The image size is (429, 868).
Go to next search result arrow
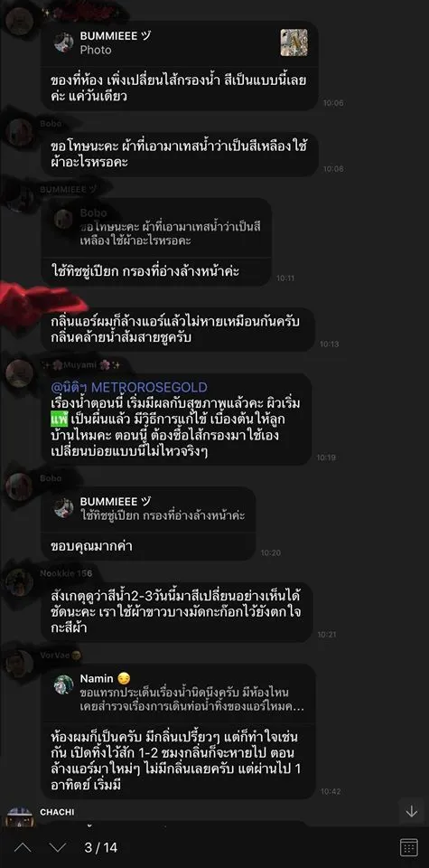pyautogui.click(x=58, y=847)
